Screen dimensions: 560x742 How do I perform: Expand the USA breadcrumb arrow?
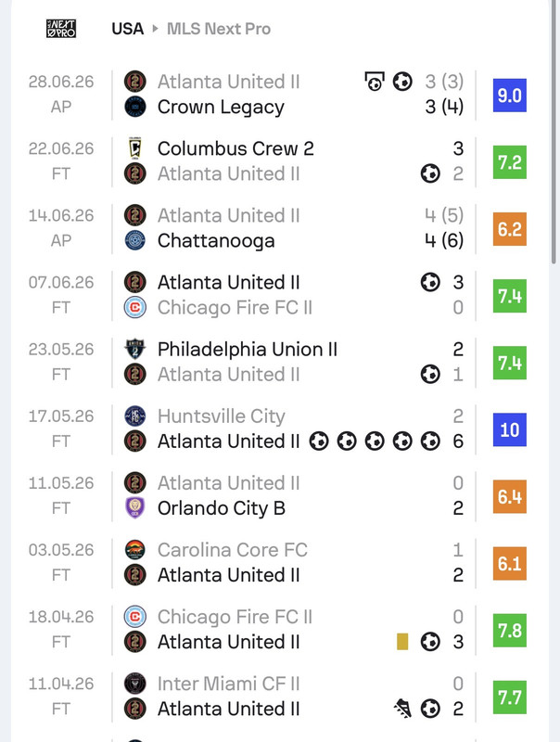pos(155,29)
